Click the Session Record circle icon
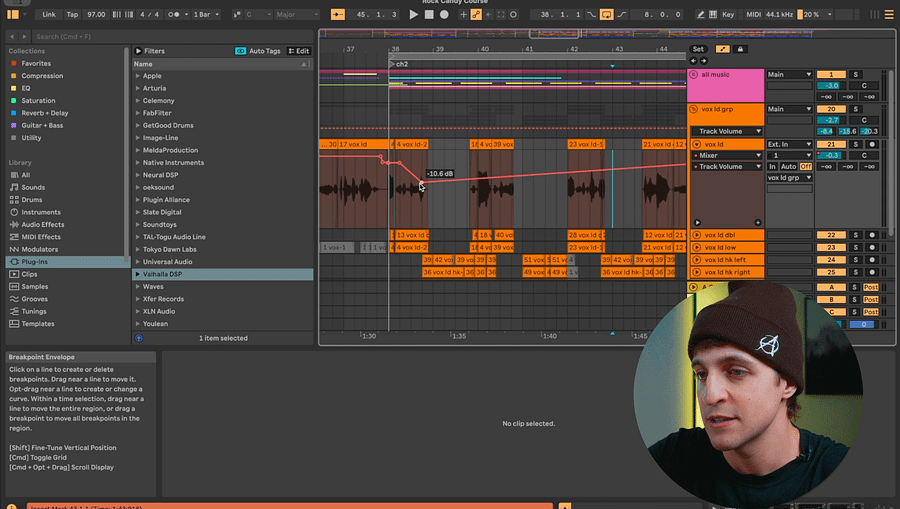 pyautogui.click(x=513, y=14)
